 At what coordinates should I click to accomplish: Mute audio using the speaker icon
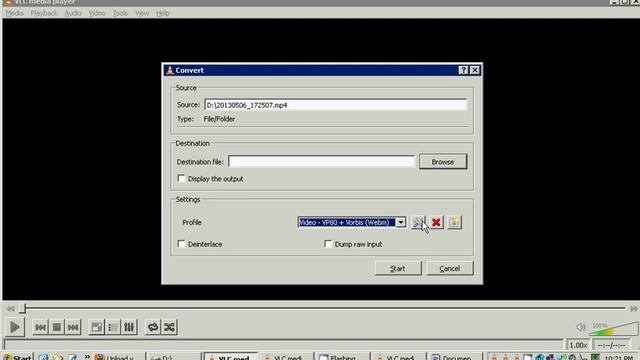point(580,327)
